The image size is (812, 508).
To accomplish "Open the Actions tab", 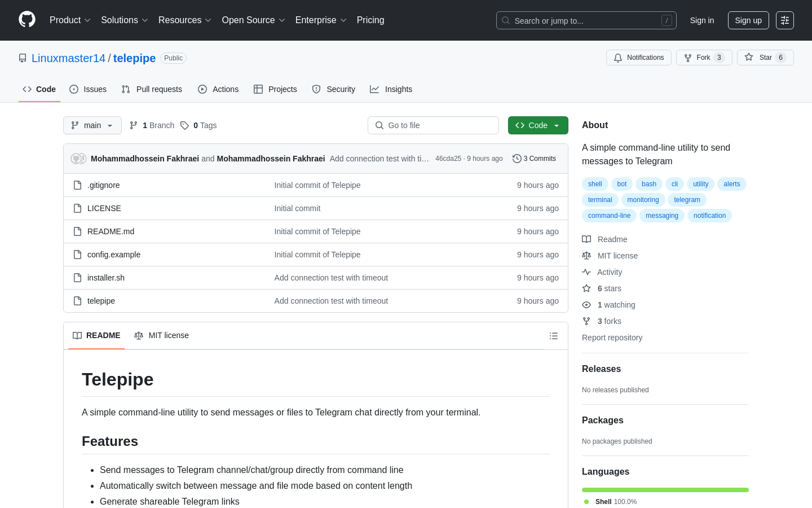I will tap(218, 89).
